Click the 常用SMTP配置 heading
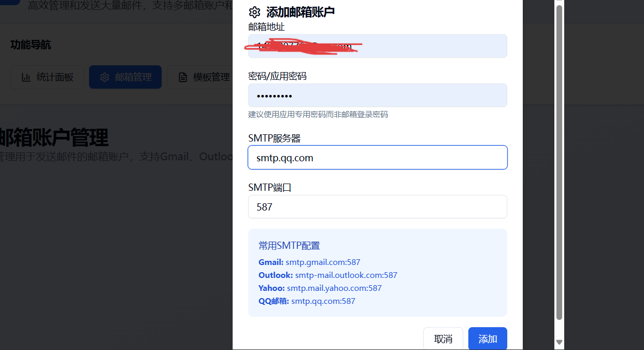Screen dimensions: 644x350 tap(289, 246)
